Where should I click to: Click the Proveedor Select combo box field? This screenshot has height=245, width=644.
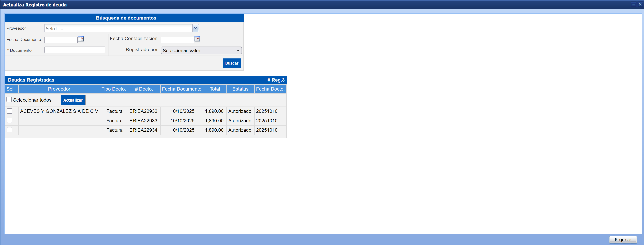pos(118,29)
